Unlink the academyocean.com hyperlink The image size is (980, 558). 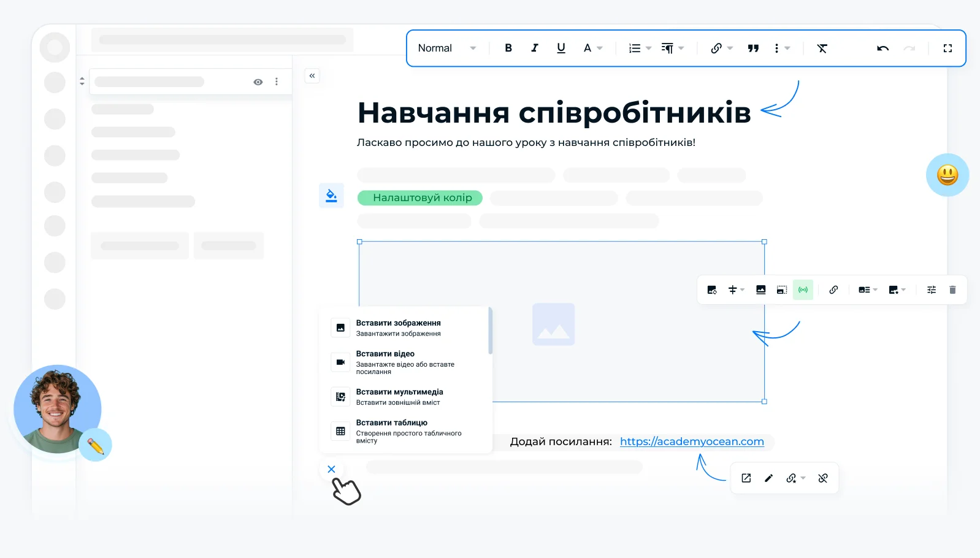(x=823, y=478)
